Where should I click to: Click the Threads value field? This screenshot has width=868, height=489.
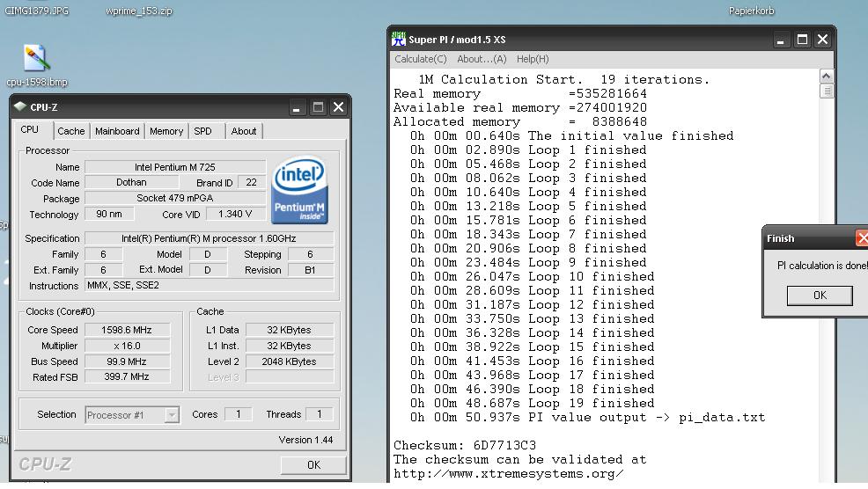[319, 413]
